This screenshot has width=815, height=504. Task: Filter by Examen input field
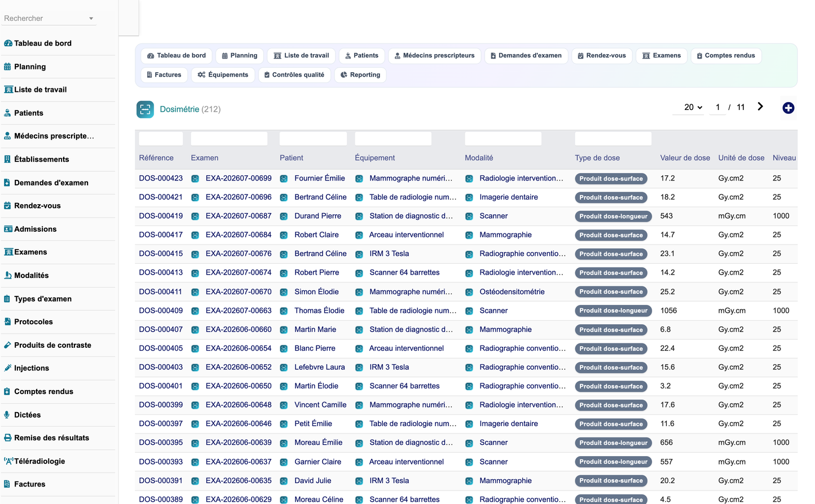click(x=229, y=139)
